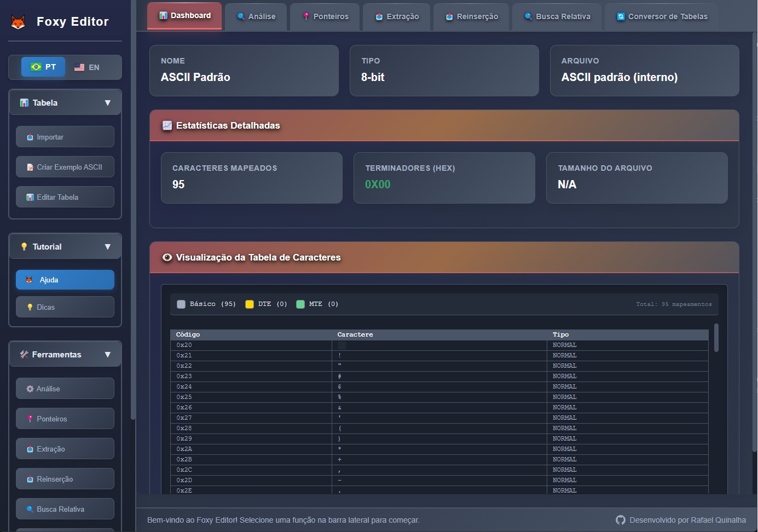Switch language to PT
The image size is (758, 532).
(x=43, y=67)
